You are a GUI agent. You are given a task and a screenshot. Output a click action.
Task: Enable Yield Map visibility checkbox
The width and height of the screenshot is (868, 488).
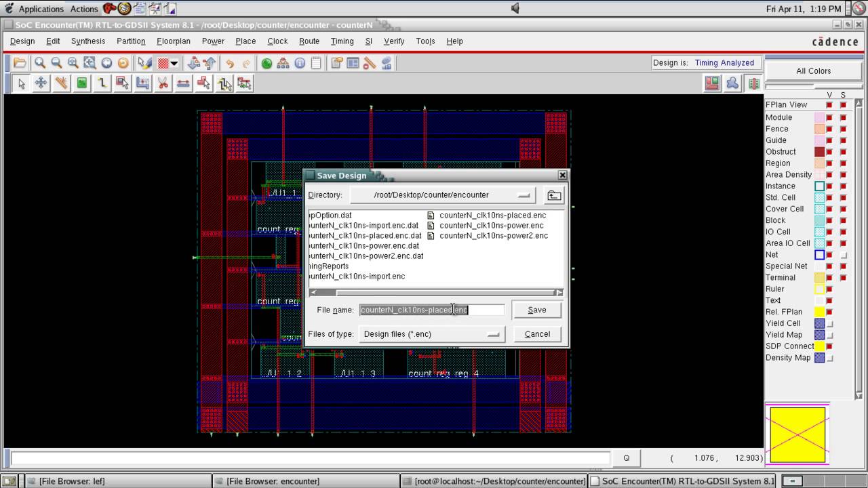point(829,335)
